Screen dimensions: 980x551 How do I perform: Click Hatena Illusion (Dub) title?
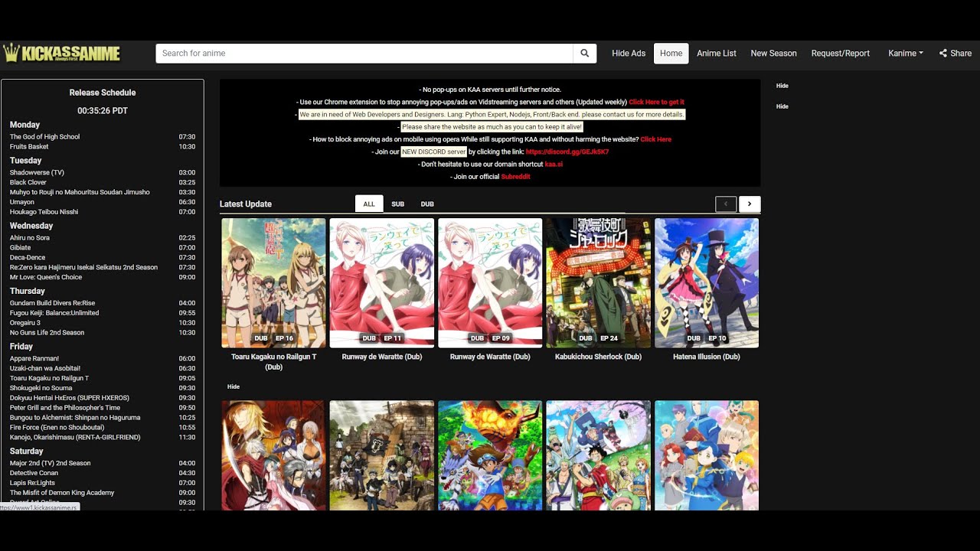[x=707, y=357]
